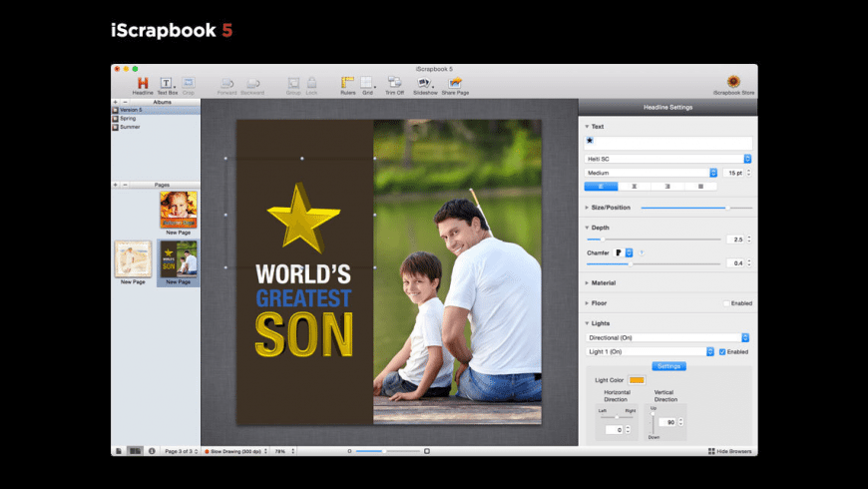Click the Share Page icon
The image size is (868, 489).
pyautogui.click(x=455, y=83)
